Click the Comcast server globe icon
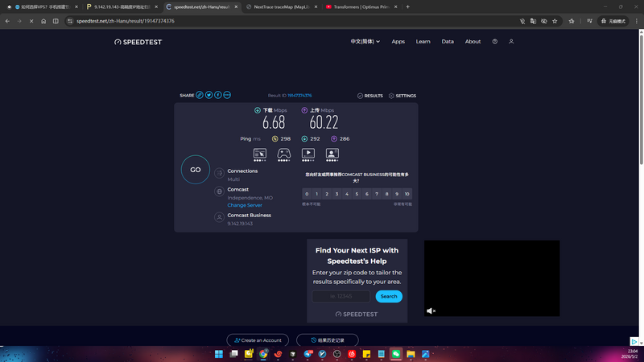Screen dimensions: 644x362 219,191
